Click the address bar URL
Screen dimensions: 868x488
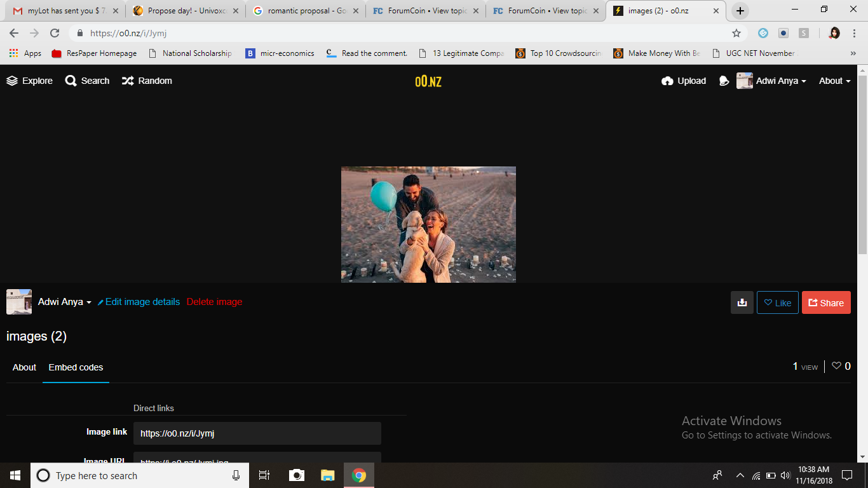(x=128, y=33)
